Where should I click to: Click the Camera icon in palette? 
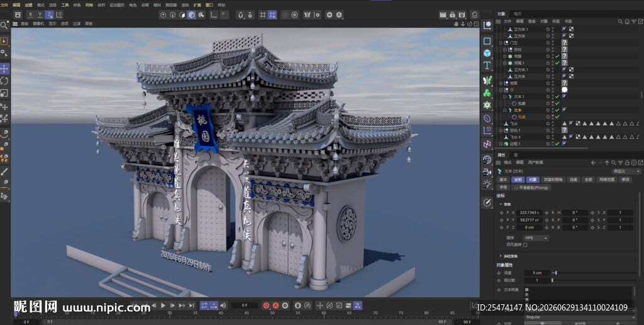click(x=487, y=172)
